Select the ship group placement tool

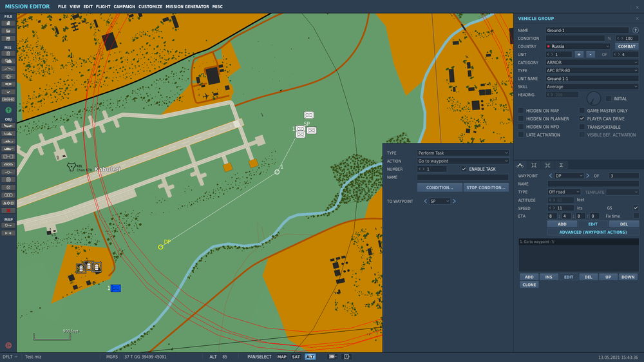click(8, 141)
